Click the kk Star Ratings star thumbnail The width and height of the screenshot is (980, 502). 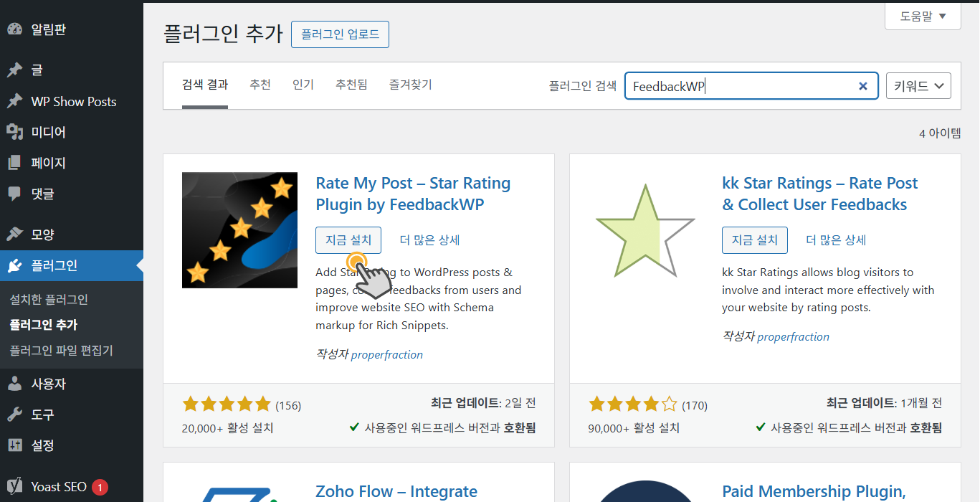point(646,230)
